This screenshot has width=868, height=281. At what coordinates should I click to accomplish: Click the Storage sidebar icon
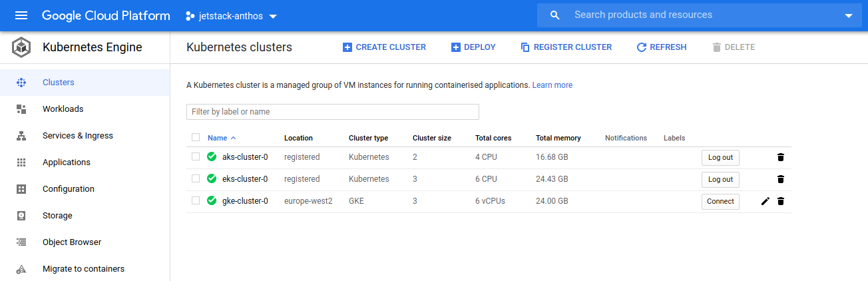click(x=21, y=216)
